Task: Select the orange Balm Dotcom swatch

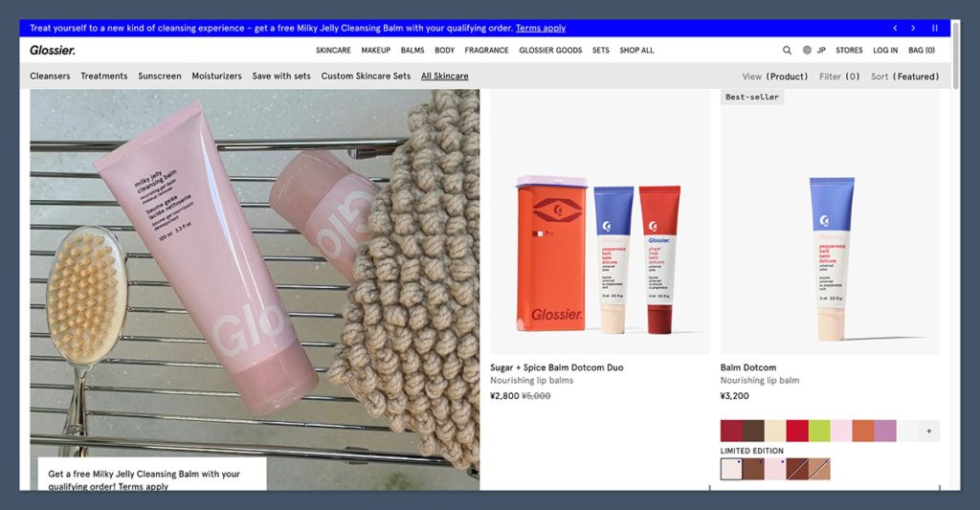Action: point(863,431)
